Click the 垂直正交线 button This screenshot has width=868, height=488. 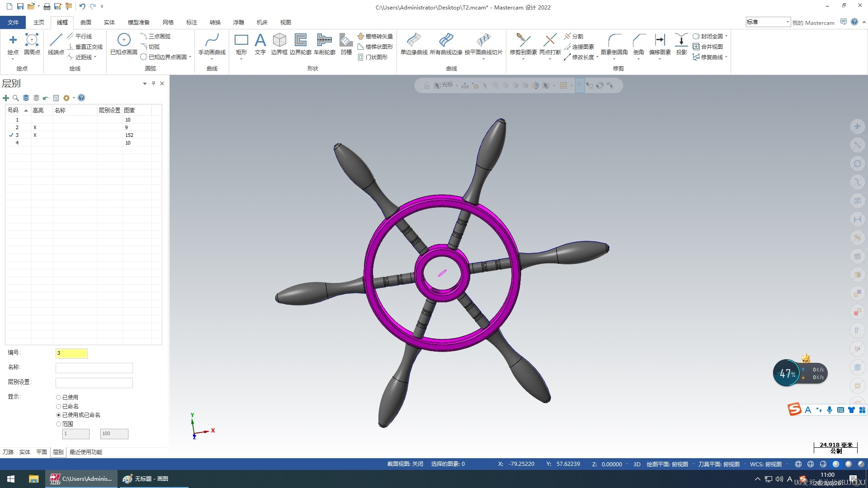(x=85, y=47)
